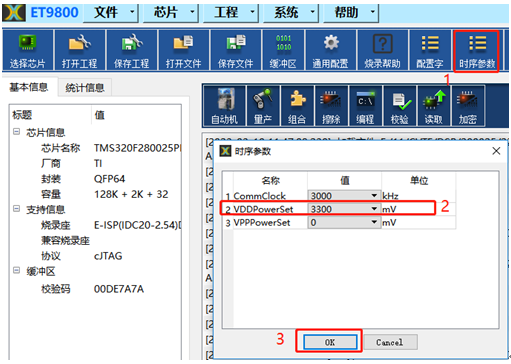This screenshot has height=364, width=511.
Task: Open 通用配置 gear settings
Action: (x=331, y=50)
